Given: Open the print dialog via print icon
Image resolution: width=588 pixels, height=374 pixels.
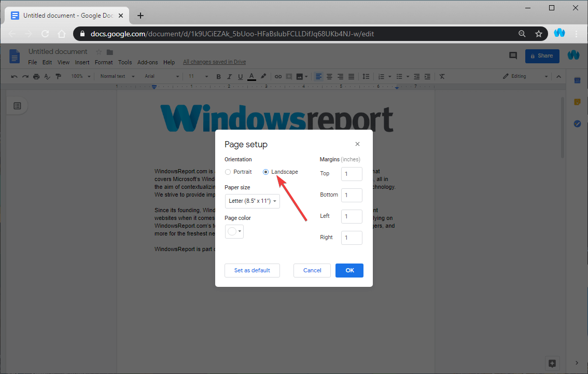Looking at the screenshot, I should (36, 76).
